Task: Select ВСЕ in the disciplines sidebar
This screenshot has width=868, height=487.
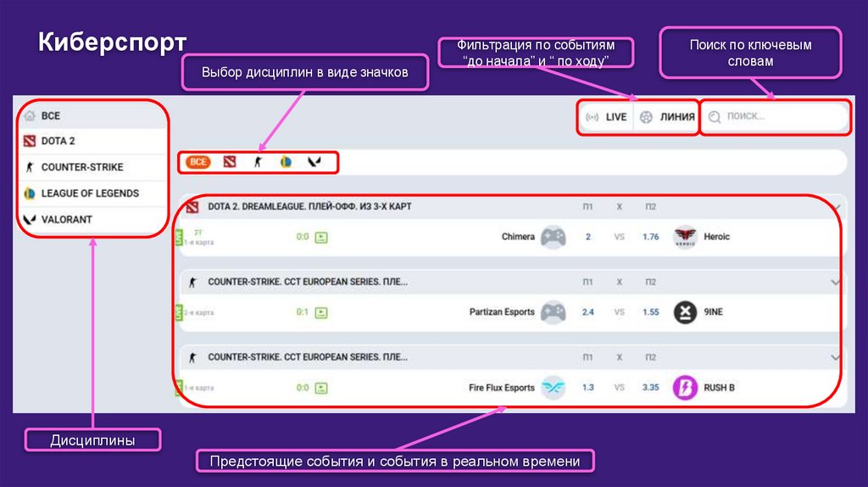Action: pyautogui.click(x=92, y=115)
